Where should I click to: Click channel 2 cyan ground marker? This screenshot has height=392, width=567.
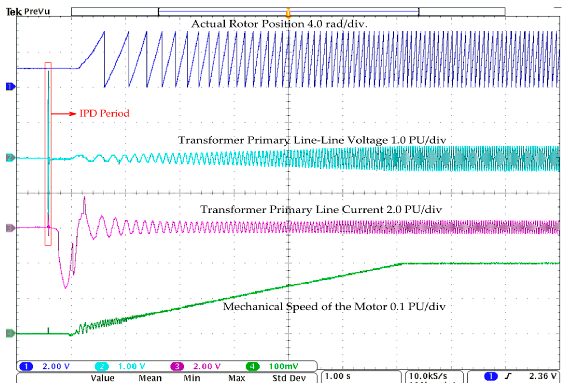[10, 158]
